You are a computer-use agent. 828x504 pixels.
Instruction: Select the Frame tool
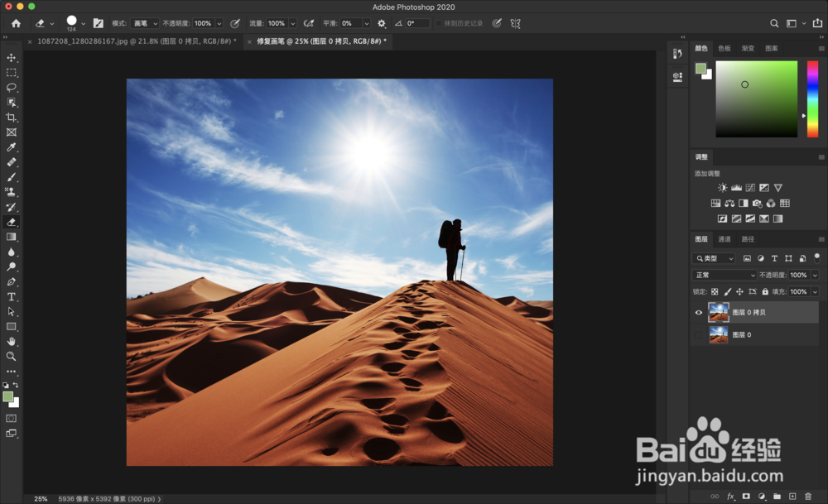(x=11, y=132)
